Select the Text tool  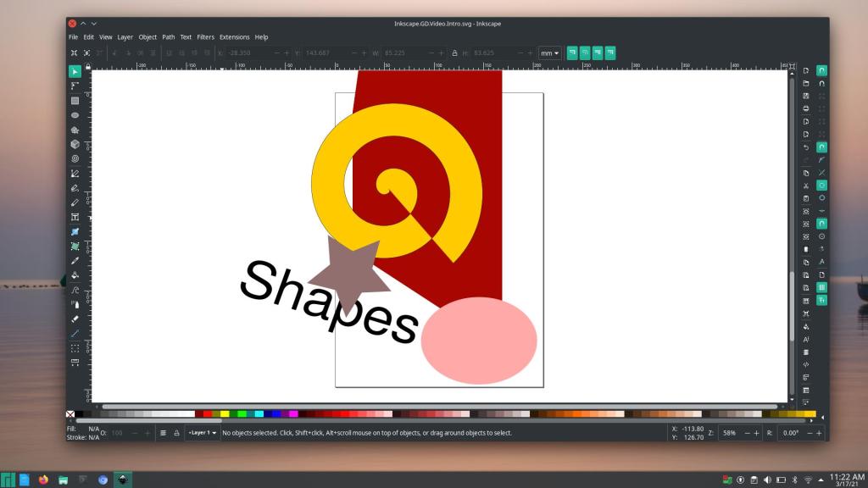75,217
